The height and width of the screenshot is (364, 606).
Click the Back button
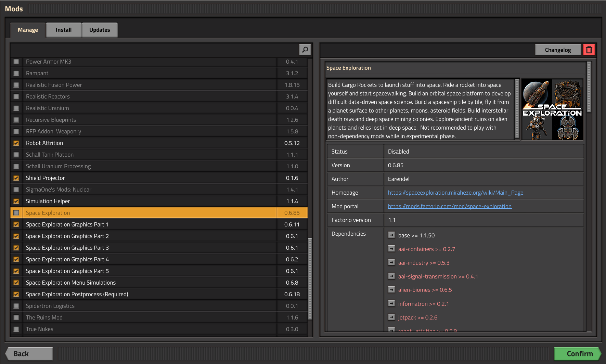tap(29, 354)
